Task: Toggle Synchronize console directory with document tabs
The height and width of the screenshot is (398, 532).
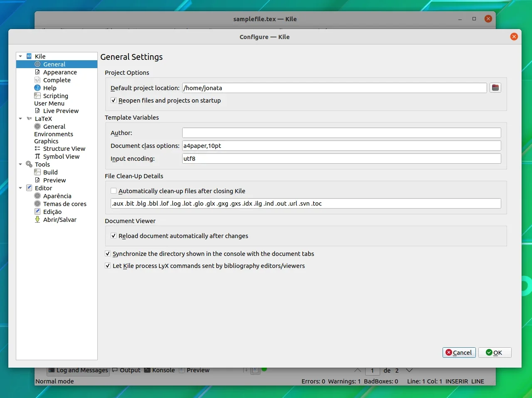Action: click(108, 254)
